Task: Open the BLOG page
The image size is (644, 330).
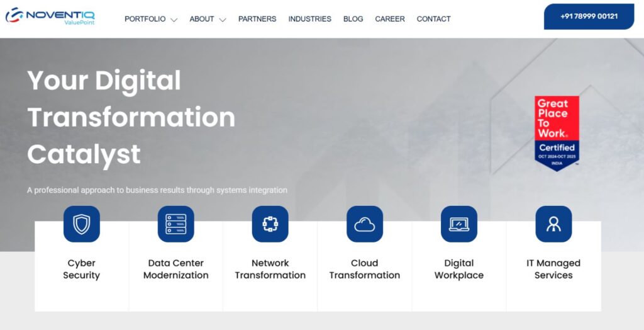Action: 353,19
